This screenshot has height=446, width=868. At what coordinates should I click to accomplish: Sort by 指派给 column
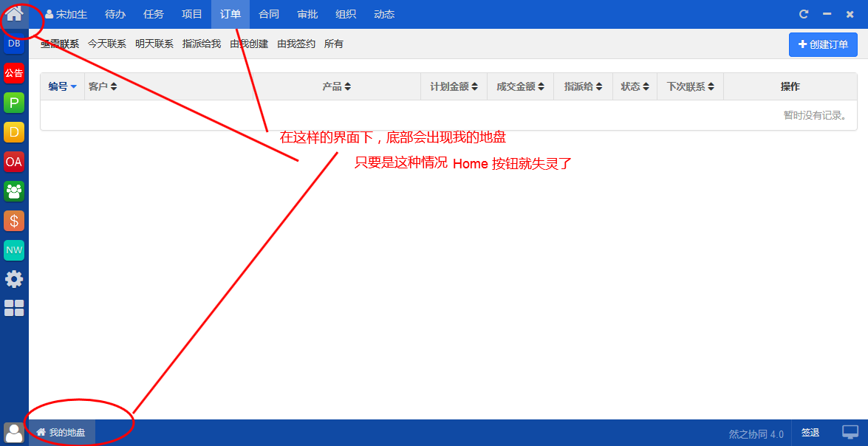point(584,86)
